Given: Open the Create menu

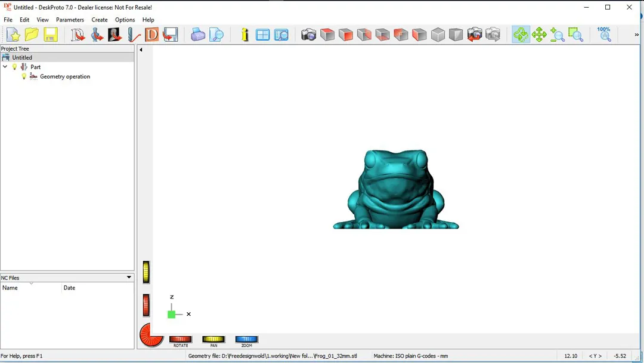Looking at the screenshot, I should tap(100, 20).
